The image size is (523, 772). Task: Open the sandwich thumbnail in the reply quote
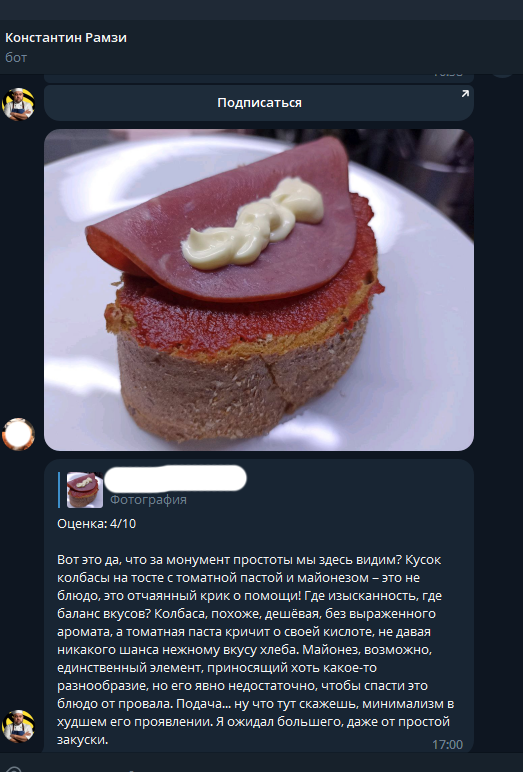point(85,490)
